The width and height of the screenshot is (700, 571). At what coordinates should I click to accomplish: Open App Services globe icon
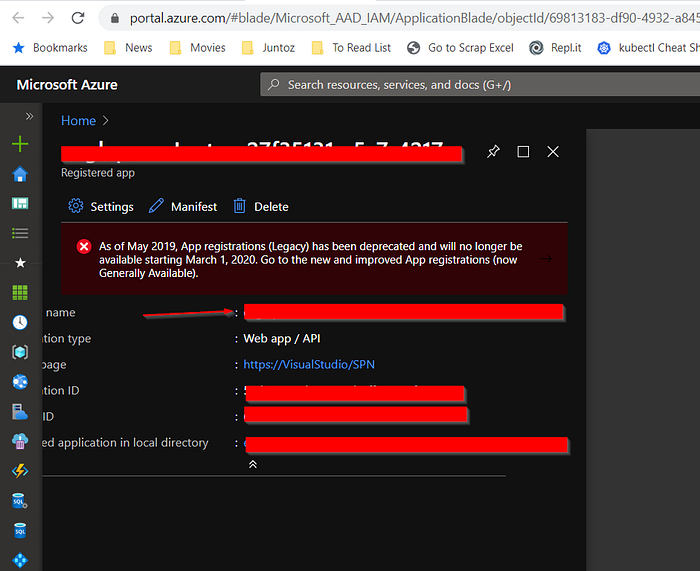tap(20, 382)
